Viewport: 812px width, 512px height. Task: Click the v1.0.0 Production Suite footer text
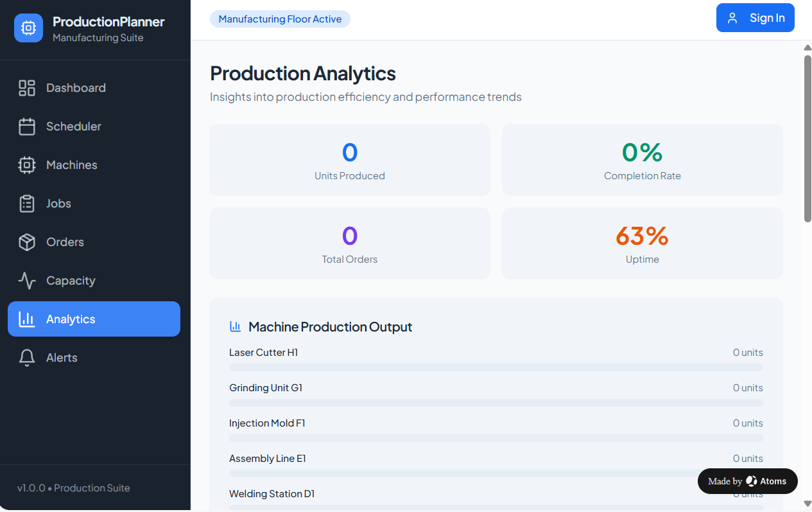point(74,488)
